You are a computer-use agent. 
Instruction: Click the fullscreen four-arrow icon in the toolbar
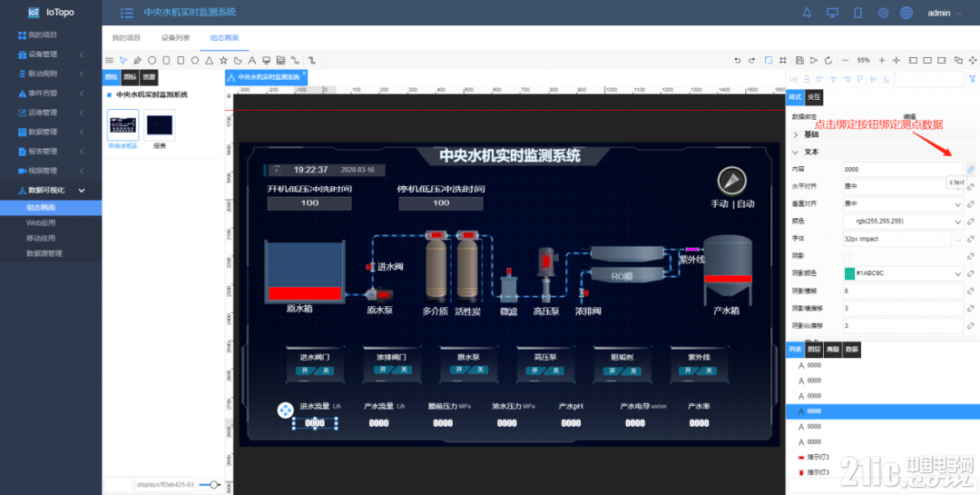click(973, 60)
